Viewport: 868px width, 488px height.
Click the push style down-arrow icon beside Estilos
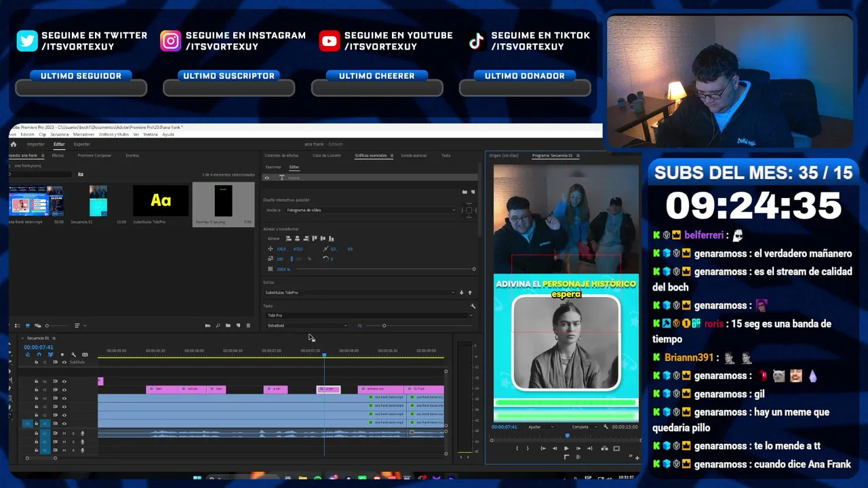coord(461,292)
